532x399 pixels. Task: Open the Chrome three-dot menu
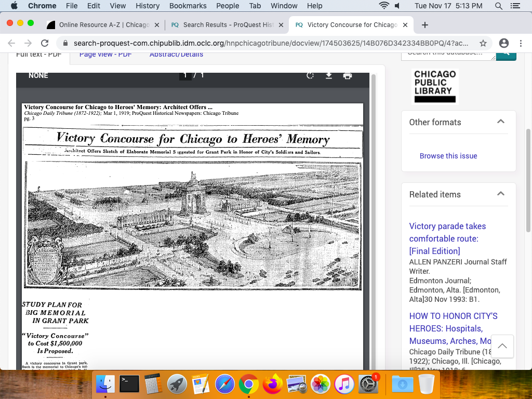(521, 43)
